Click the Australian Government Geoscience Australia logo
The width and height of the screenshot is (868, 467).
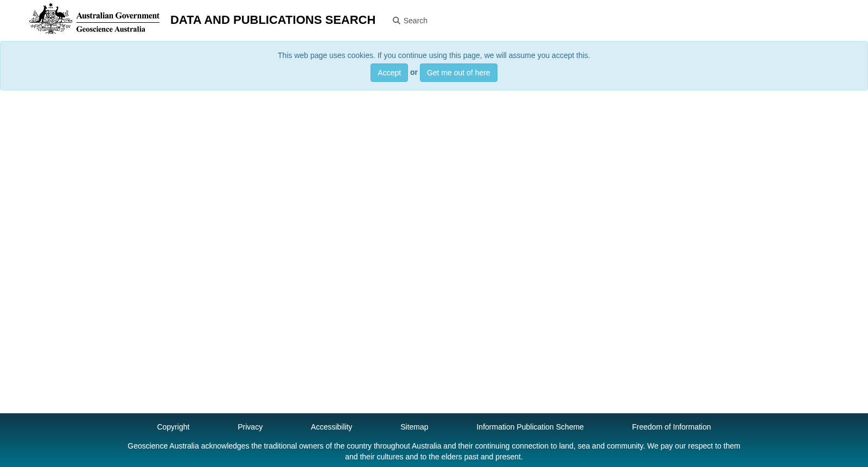coord(94,19)
